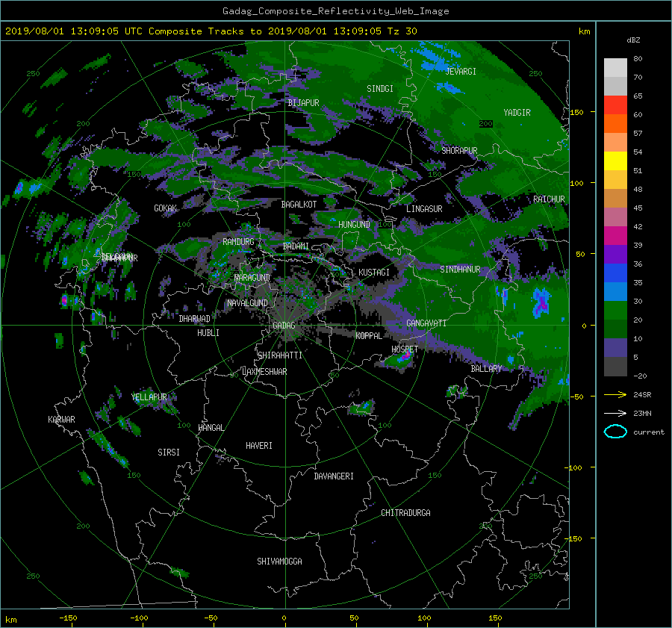Screen dimensions: 672x628
Task: Click the cyan current ellipse legend icon
Action: 615,432
